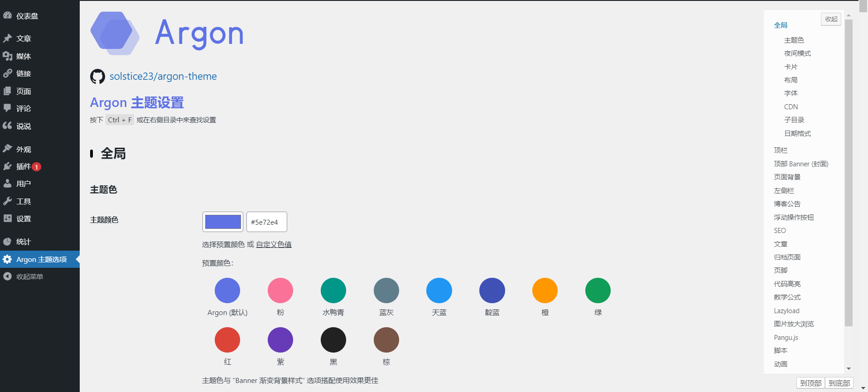This screenshot has height=392, width=868.
Task: Jump to SEO section in contents
Action: click(x=780, y=231)
